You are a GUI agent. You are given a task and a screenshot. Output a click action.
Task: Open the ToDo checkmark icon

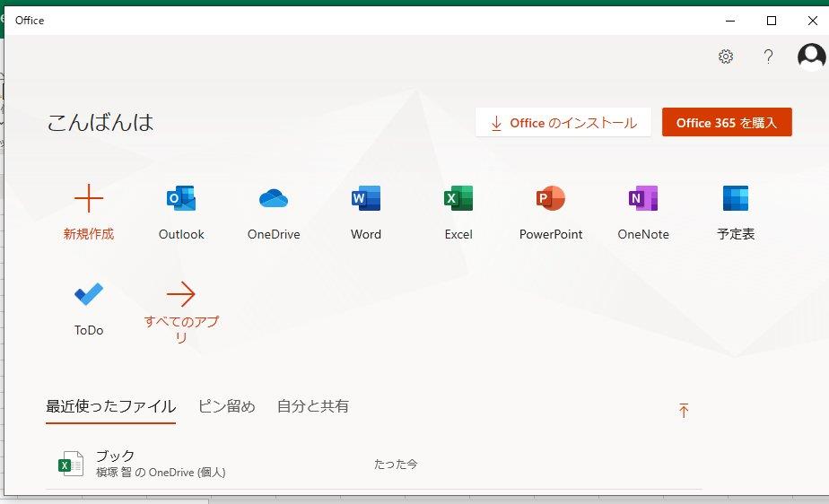(x=89, y=294)
